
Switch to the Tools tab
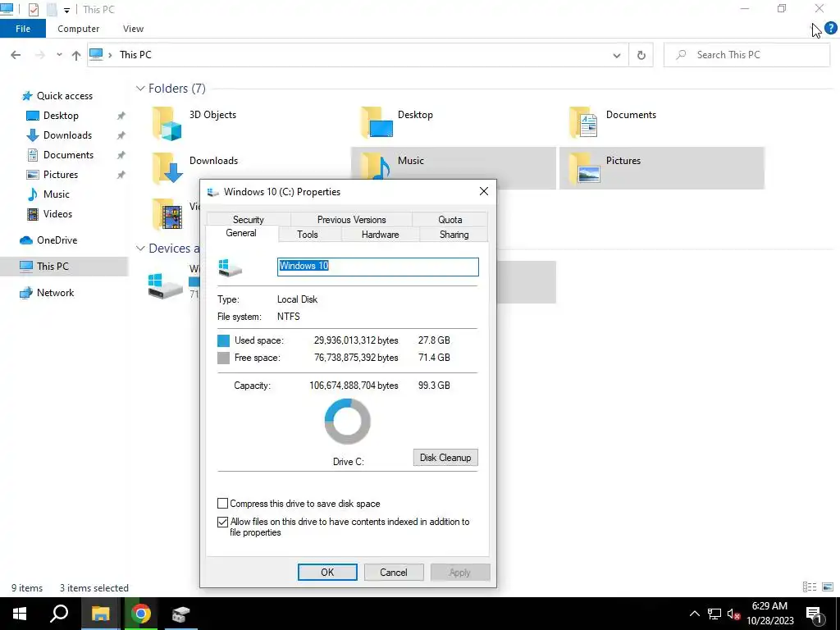point(308,235)
